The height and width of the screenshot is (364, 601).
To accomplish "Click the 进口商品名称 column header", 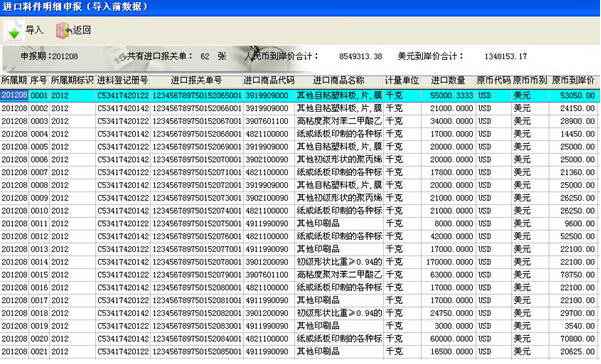I will (x=339, y=80).
